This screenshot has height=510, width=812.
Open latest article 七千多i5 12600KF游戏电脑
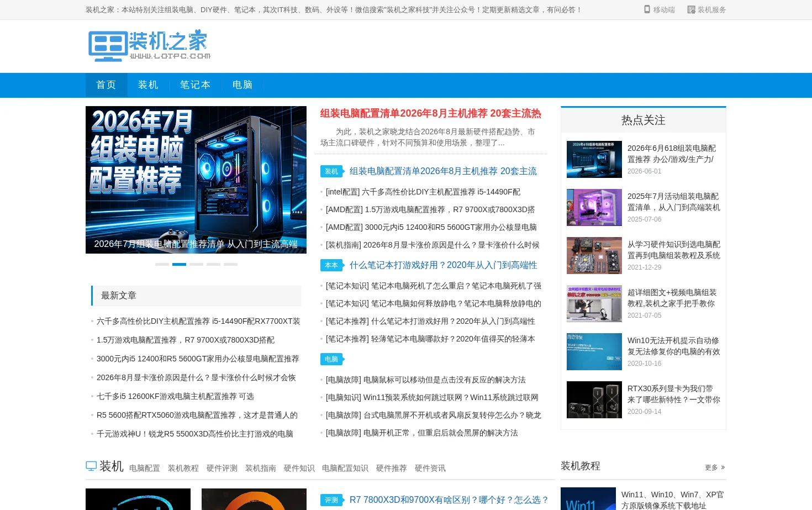175,396
